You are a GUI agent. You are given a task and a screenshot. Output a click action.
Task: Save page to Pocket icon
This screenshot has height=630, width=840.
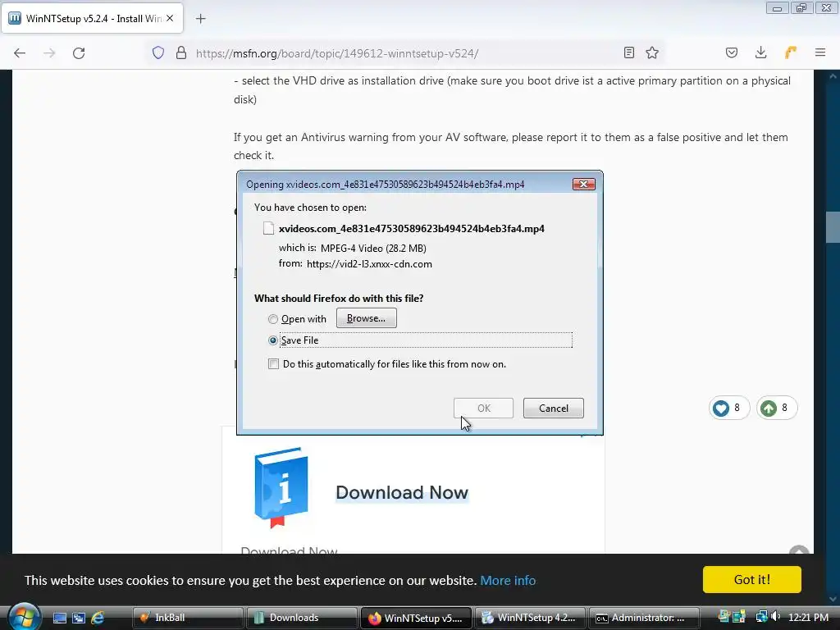point(732,52)
